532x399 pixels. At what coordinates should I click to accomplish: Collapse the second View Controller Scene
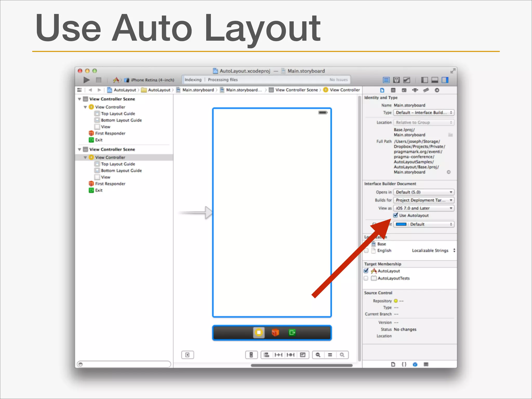[79, 150]
